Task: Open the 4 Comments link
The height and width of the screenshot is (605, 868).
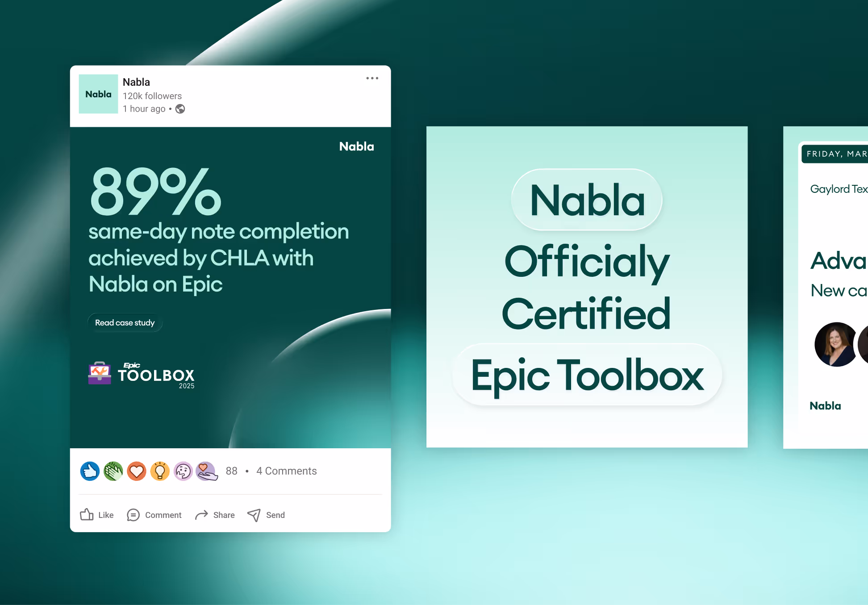Action: pos(287,471)
